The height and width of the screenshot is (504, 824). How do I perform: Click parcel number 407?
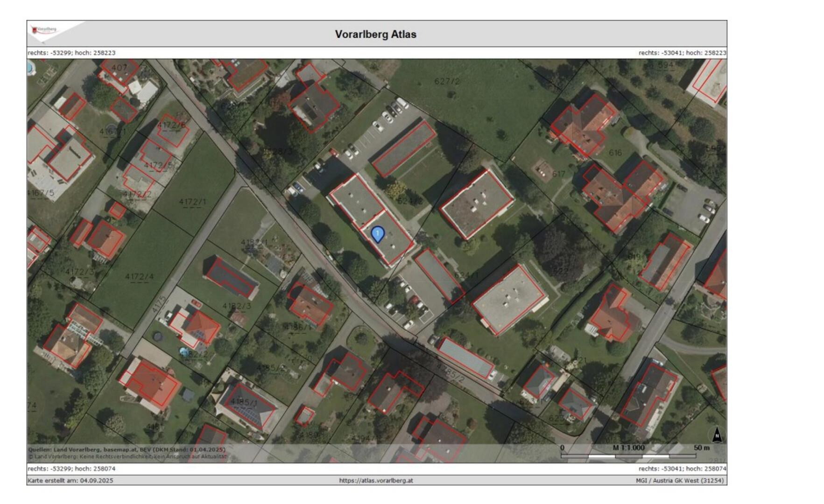119,68
